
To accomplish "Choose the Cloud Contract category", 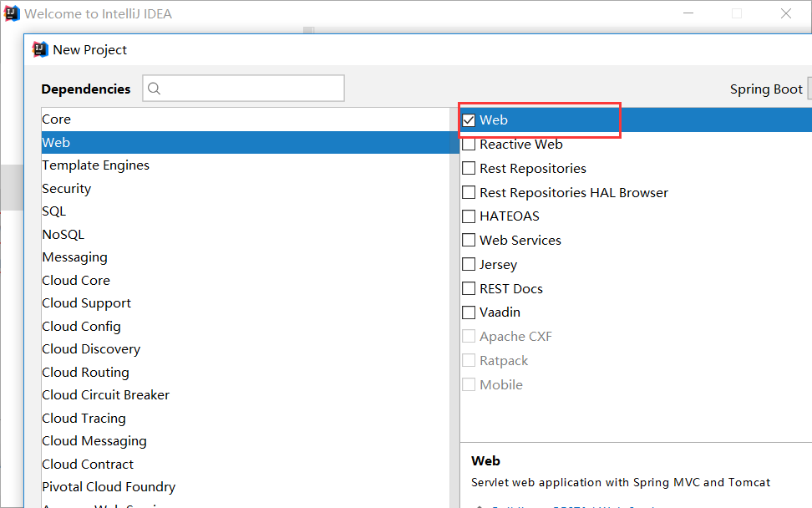I will click(246, 464).
